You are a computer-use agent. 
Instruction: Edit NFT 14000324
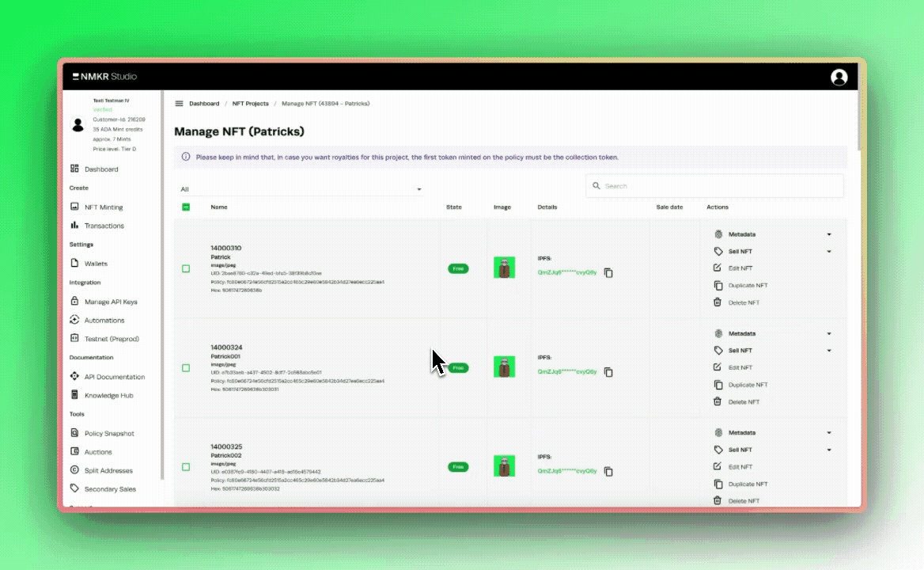(733, 367)
